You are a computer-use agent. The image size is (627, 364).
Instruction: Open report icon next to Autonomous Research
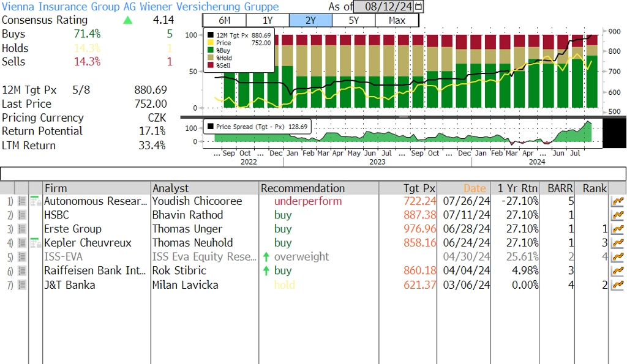pyautogui.click(x=35, y=201)
